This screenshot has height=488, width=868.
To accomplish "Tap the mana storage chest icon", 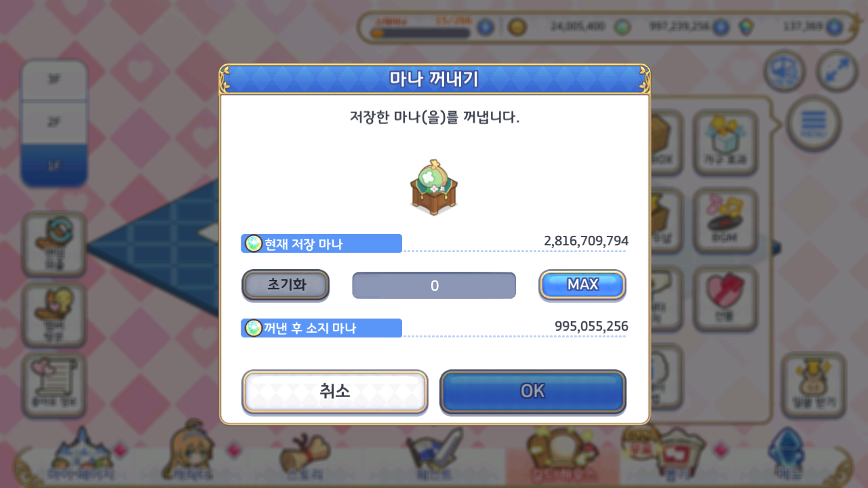I will point(434,188).
